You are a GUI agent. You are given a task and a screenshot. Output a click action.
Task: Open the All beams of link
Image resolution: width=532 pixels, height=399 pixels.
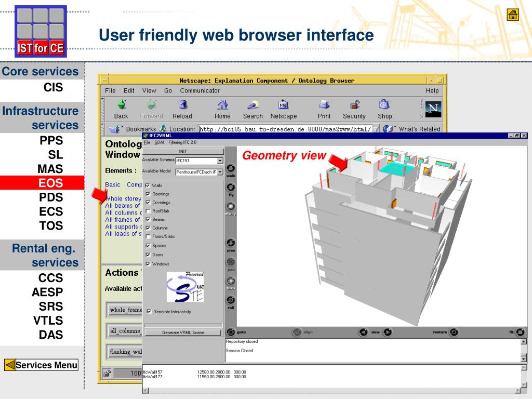click(123, 206)
